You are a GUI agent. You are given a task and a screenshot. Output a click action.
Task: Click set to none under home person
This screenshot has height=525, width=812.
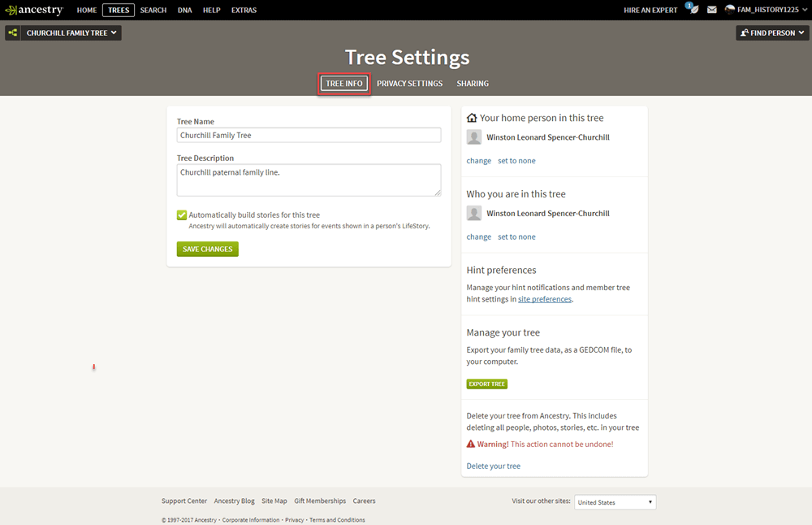coord(516,161)
